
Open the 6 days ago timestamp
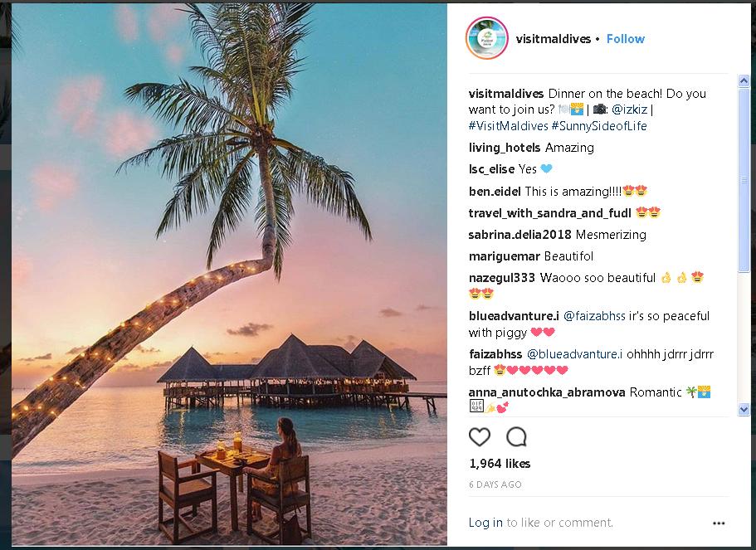tap(495, 484)
